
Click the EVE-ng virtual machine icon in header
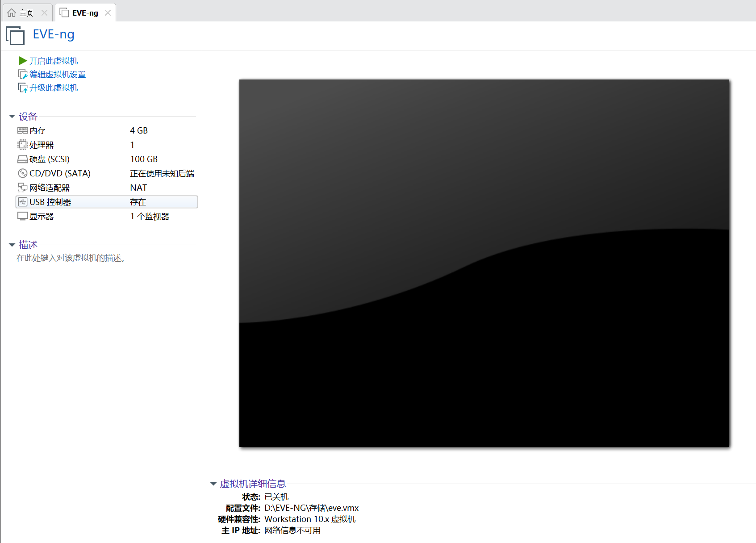click(15, 35)
